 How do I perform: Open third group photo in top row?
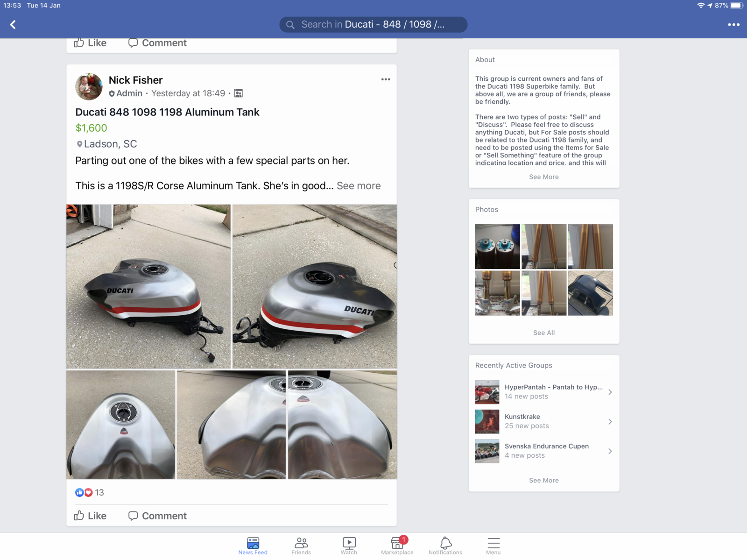[x=591, y=247]
